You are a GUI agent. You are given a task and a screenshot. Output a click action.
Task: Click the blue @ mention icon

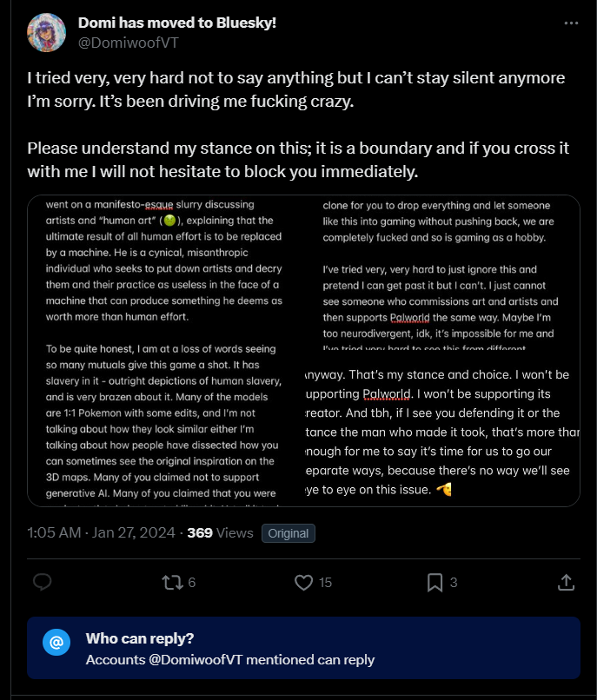click(x=56, y=643)
